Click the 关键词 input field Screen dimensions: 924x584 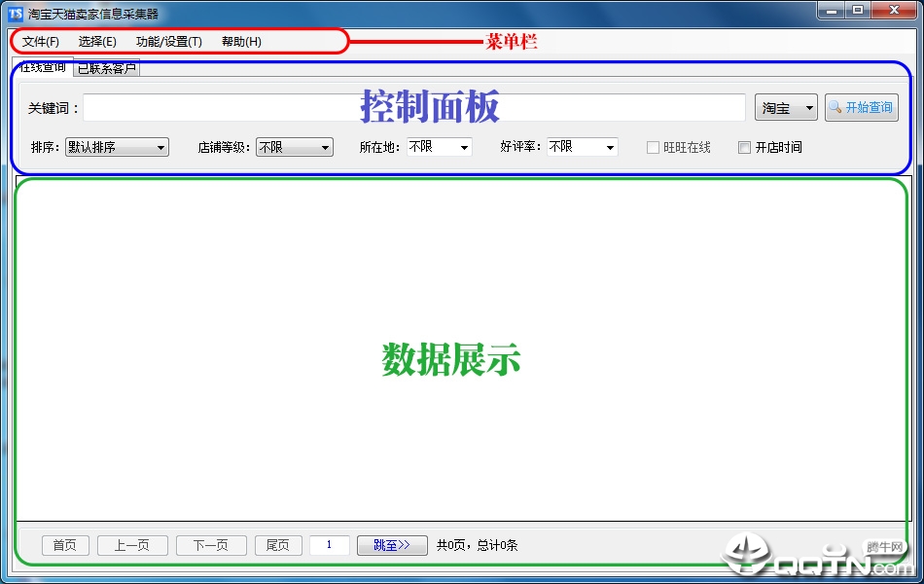pos(414,107)
